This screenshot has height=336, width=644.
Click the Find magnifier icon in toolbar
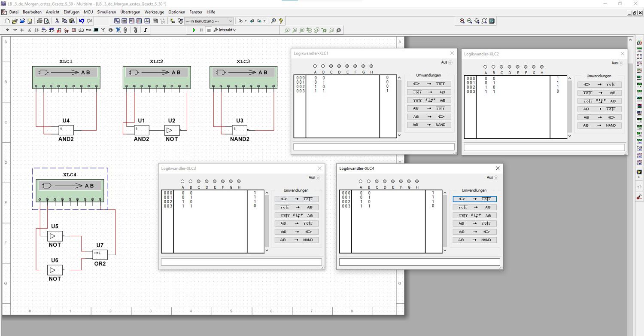coord(273,21)
